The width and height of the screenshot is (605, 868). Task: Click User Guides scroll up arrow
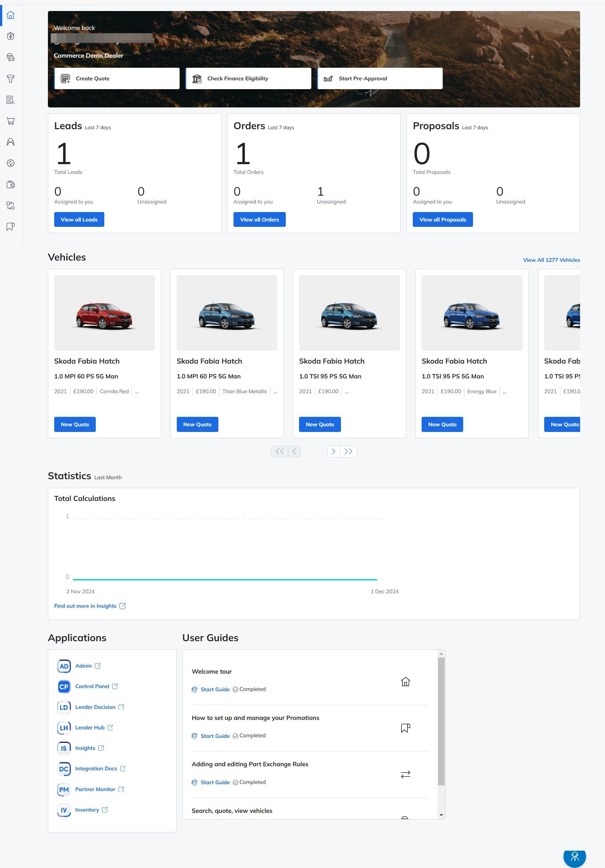[x=441, y=654]
